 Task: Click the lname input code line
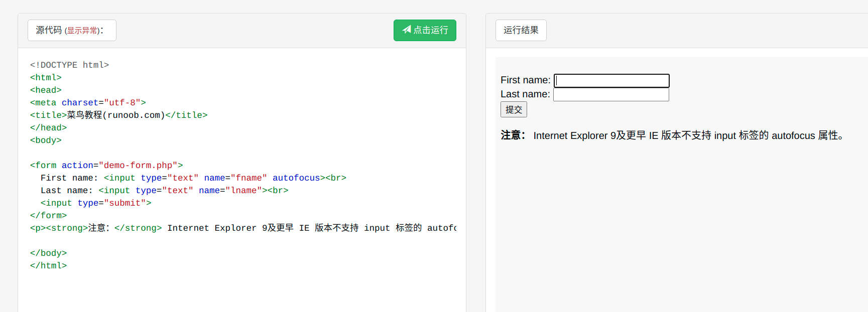tap(164, 190)
